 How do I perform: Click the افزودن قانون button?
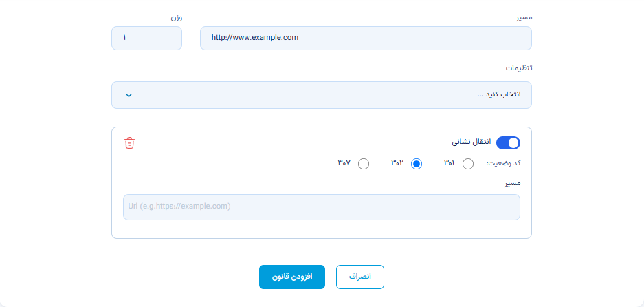click(292, 277)
